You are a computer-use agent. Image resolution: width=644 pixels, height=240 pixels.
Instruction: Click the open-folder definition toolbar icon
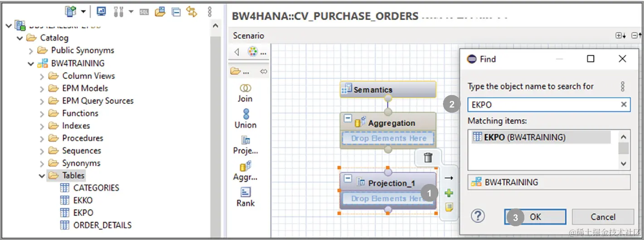(x=160, y=12)
